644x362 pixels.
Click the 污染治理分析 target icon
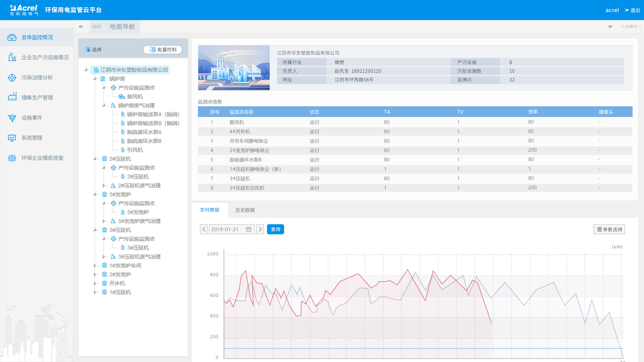coord(12,78)
